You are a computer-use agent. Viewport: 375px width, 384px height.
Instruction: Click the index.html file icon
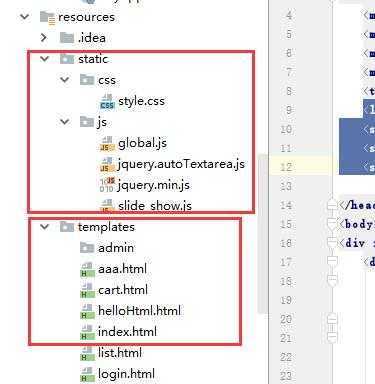coord(87,332)
